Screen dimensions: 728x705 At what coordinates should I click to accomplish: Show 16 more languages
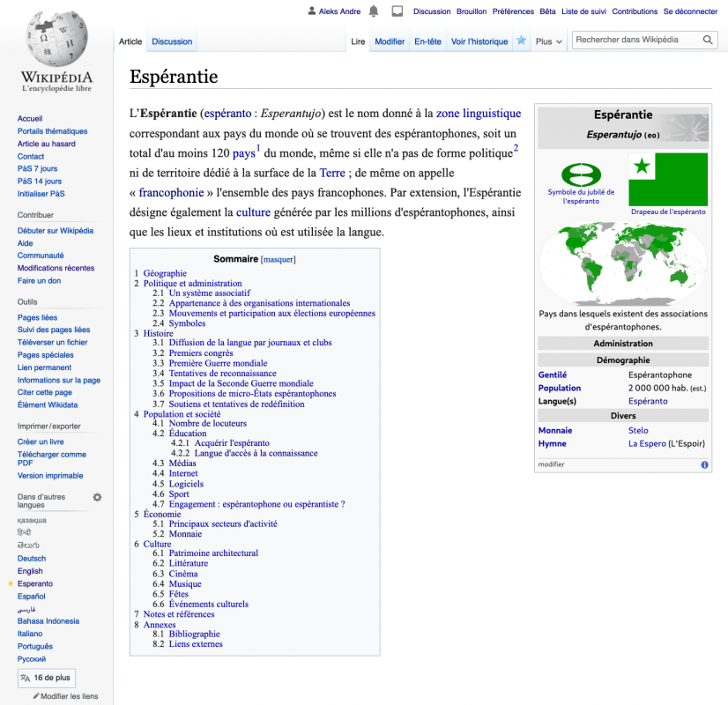pos(47,678)
